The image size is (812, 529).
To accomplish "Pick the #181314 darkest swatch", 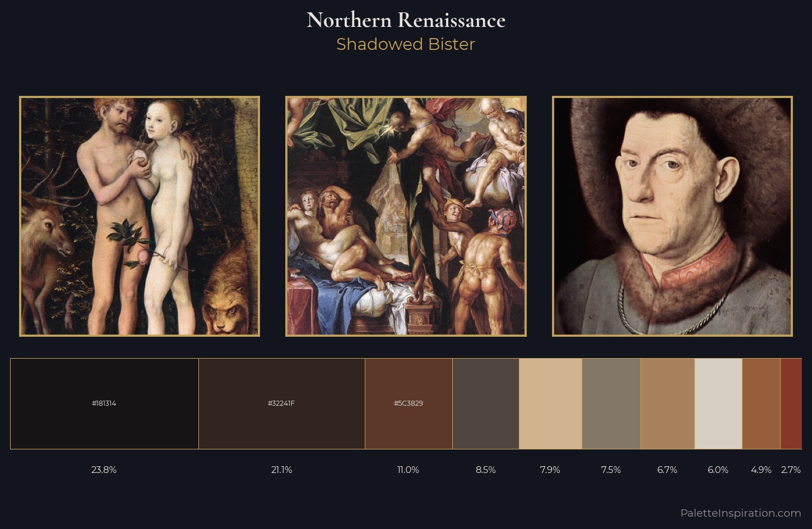I will pos(104,403).
